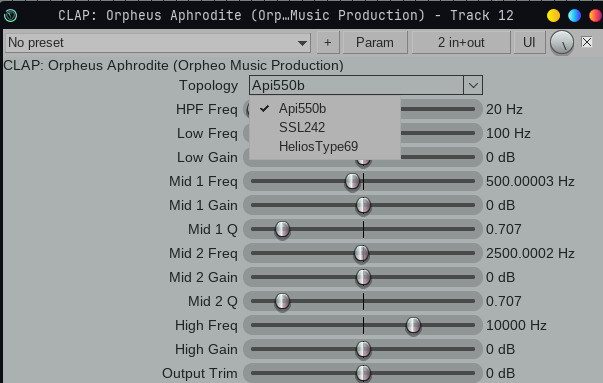This screenshot has height=383, width=603.
Task: Click the Mid 2 Freq slider handle
Action: (361, 253)
